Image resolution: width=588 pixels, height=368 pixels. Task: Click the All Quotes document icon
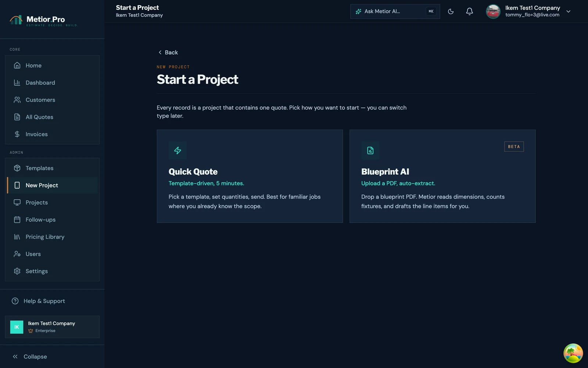(x=17, y=117)
